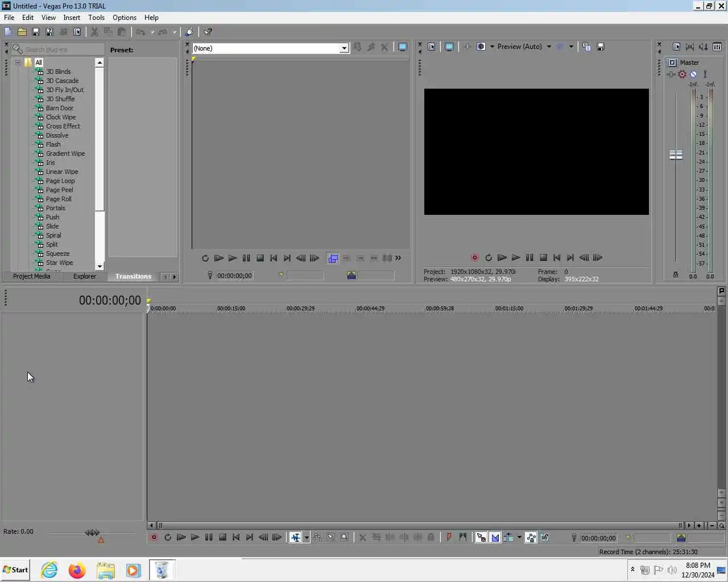Click Video Preview on external monitor icon
Screen dimensions: 728x582
(x=449, y=47)
